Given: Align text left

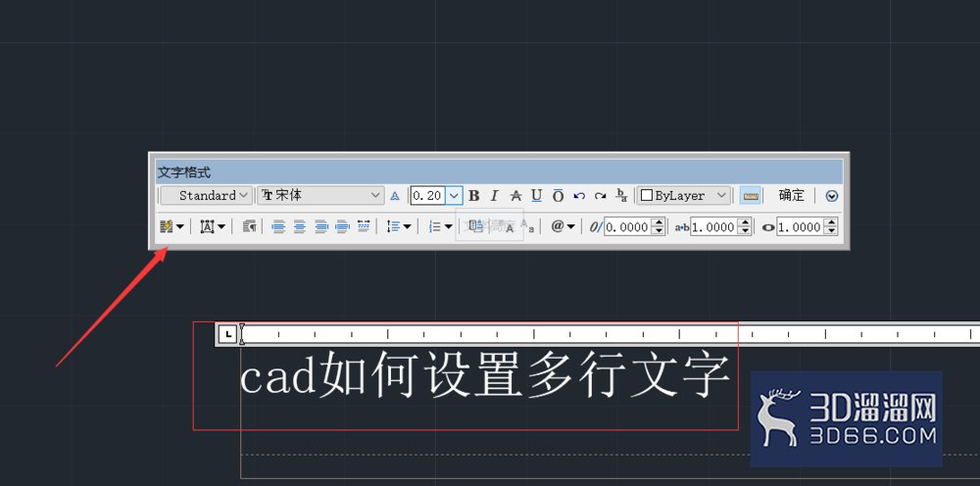Looking at the screenshot, I should click(x=278, y=226).
